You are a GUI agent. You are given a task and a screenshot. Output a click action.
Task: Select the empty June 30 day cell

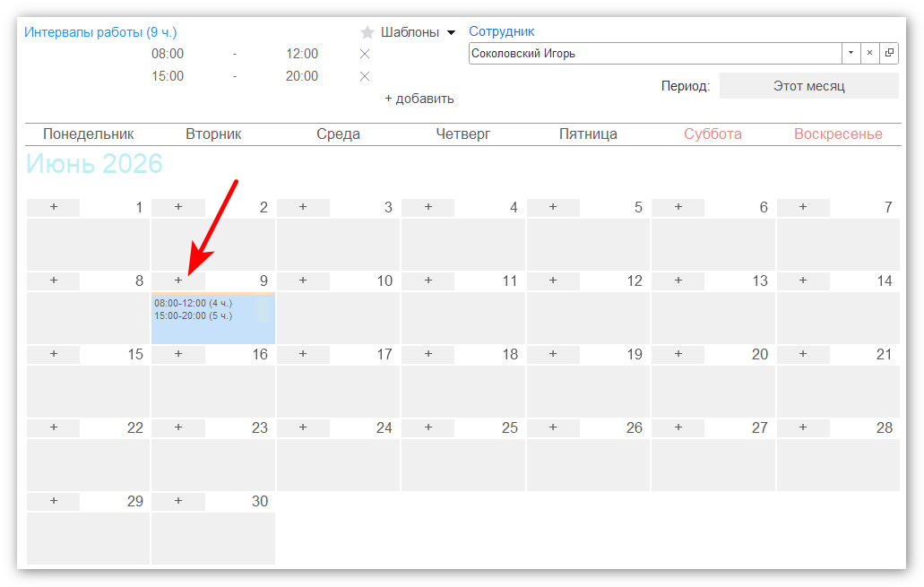[x=213, y=539]
